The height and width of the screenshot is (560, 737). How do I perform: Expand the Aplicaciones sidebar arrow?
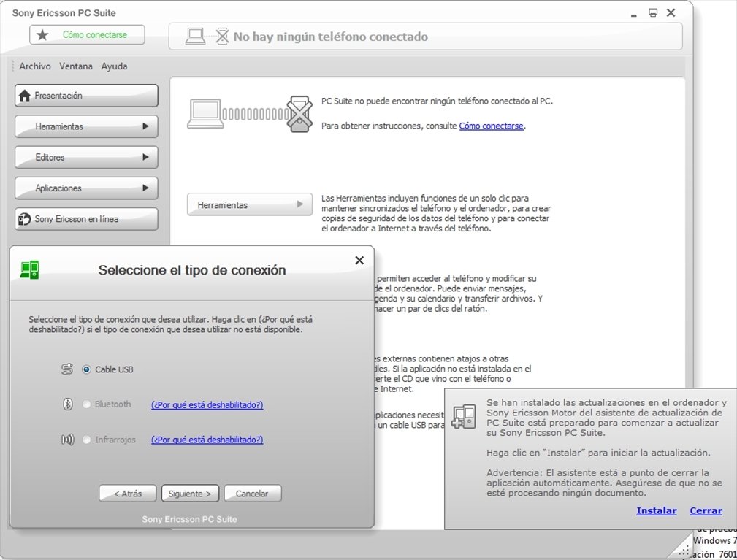click(x=145, y=188)
